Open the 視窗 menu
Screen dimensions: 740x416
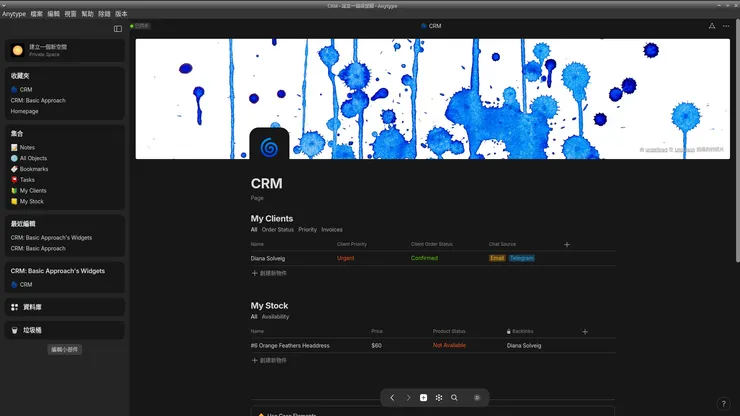click(70, 14)
